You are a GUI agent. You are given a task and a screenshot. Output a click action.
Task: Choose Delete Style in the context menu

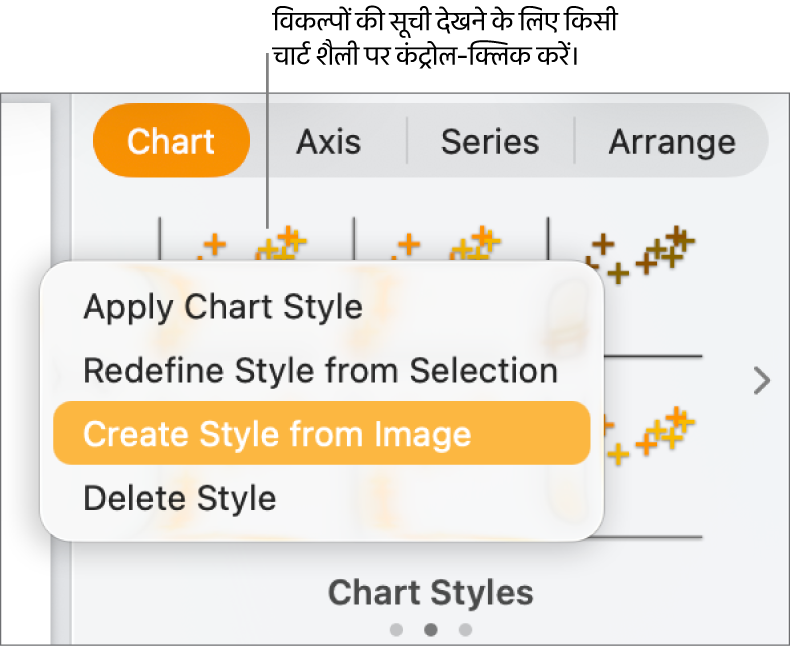click(179, 497)
